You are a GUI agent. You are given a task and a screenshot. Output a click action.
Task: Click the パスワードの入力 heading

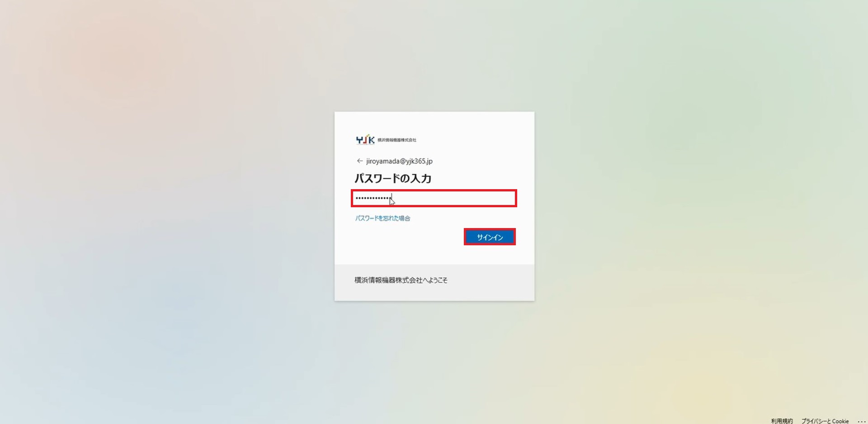(393, 178)
